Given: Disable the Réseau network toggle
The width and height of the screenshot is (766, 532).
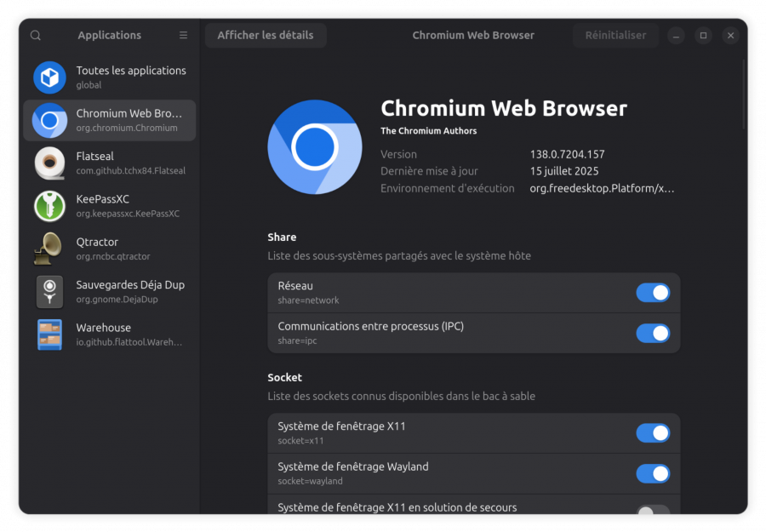Looking at the screenshot, I should [653, 293].
